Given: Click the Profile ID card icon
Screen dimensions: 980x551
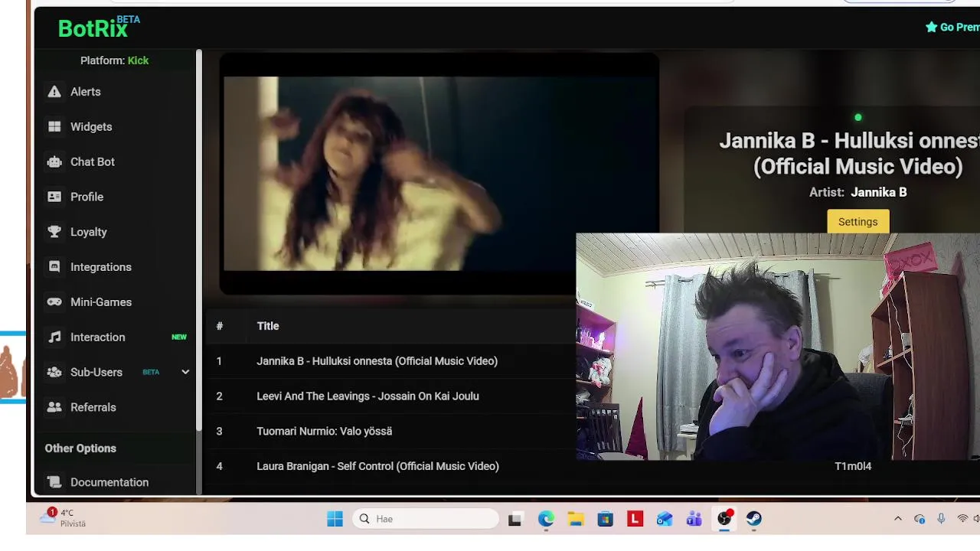Looking at the screenshot, I should pos(54,197).
